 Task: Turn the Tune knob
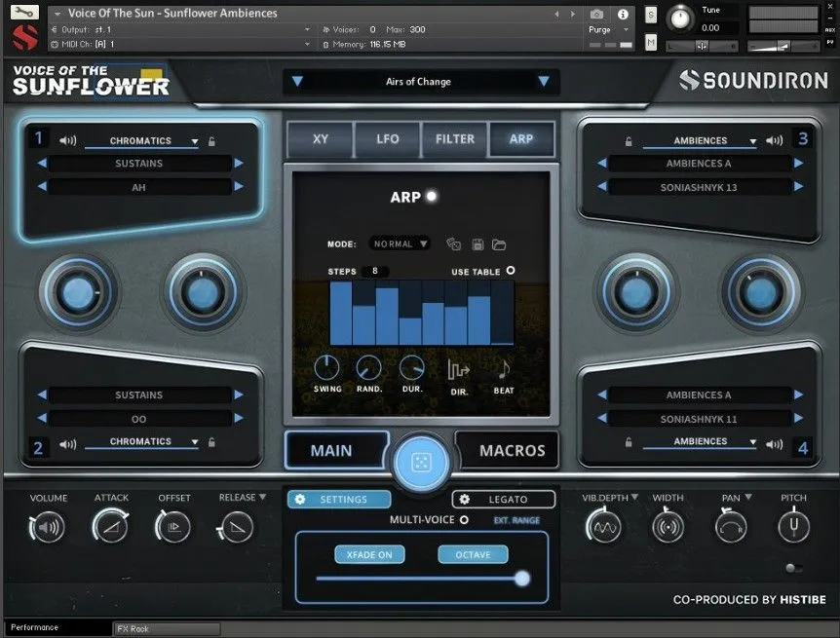(x=680, y=19)
